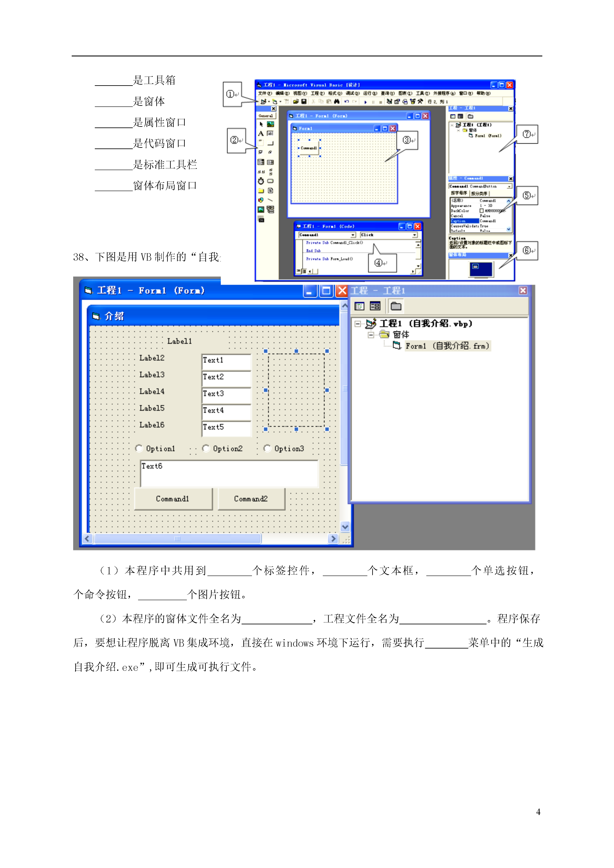The height and width of the screenshot is (868, 614).
Task: Click scroll-down arrow of the properties list
Action: coord(509,229)
